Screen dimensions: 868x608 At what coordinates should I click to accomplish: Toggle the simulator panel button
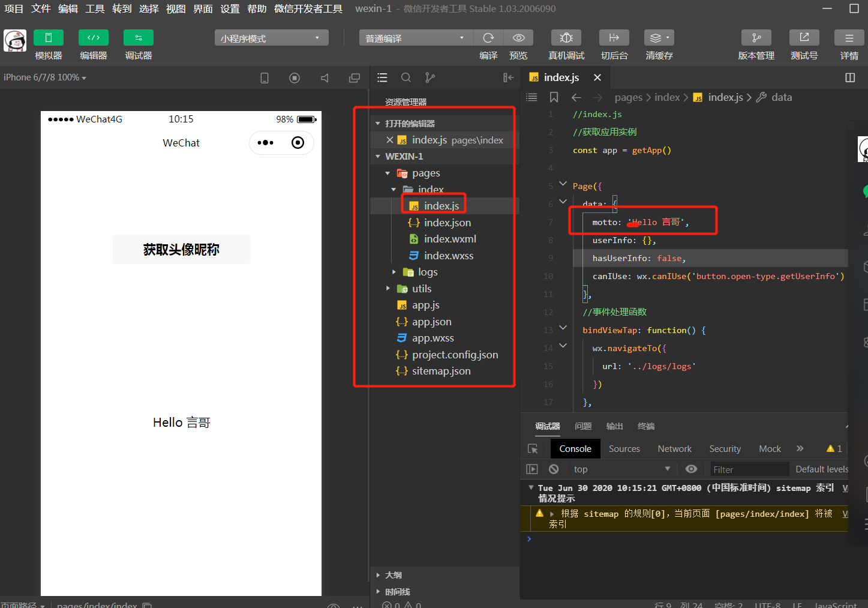point(49,38)
